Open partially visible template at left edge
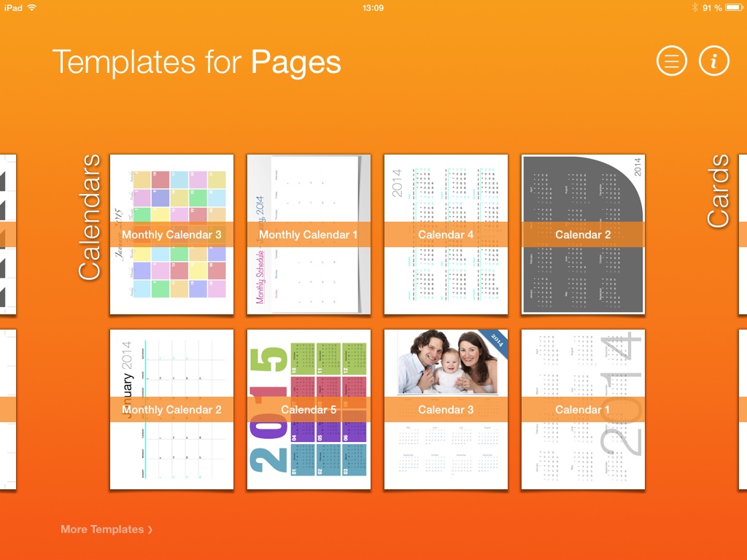 point(7,235)
